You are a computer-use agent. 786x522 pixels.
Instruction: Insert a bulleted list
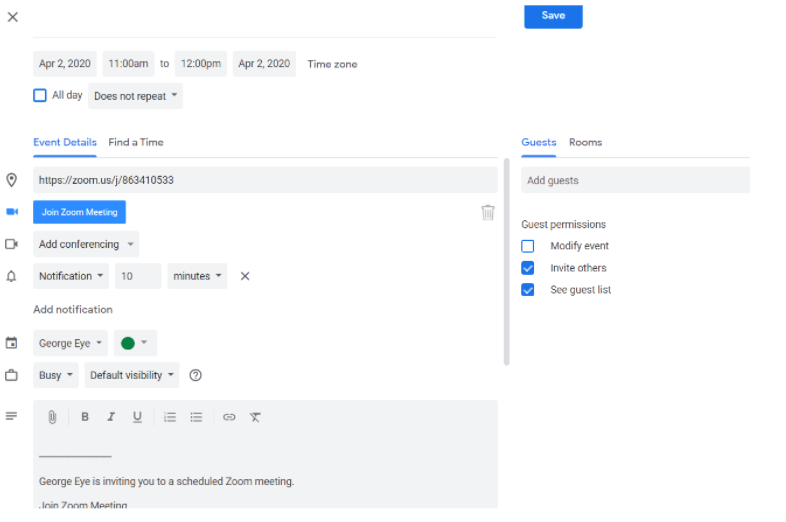click(x=196, y=417)
